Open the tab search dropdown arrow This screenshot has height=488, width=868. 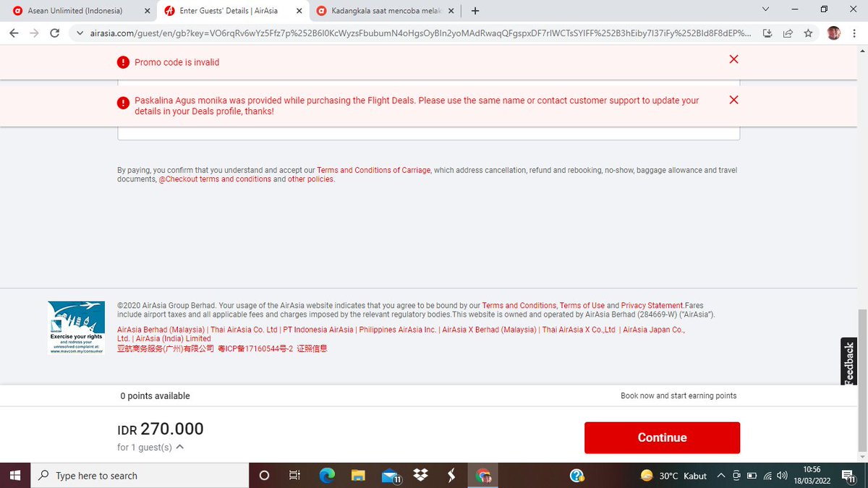tap(766, 9)
